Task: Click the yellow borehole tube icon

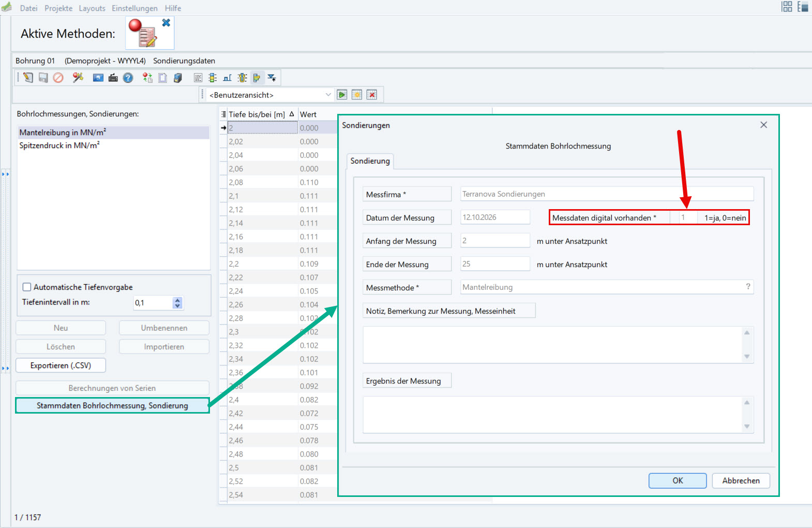Action: 242,78
